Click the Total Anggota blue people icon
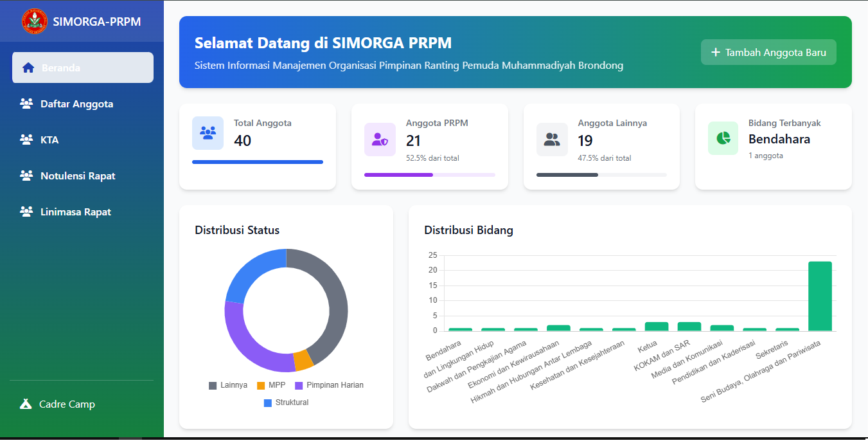The height and width of the screenshot is (443, 868). [208, 133]
